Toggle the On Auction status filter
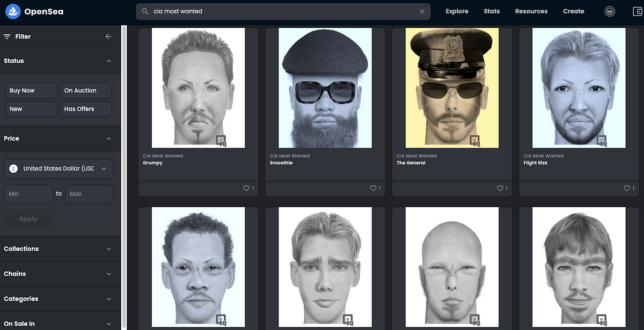The image size is (644, 330). 86,91
